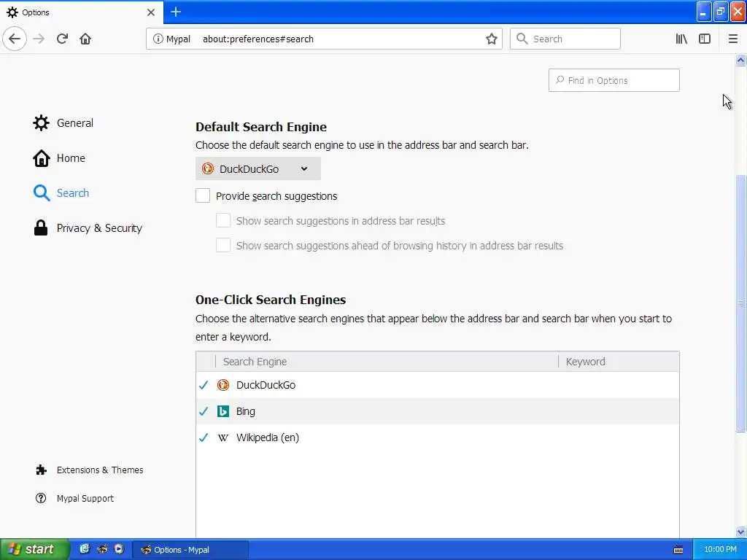The height and width of the screenshot is (560, 747).
Task: Open the Home preferences category
Action: click(x=59, y=158)
